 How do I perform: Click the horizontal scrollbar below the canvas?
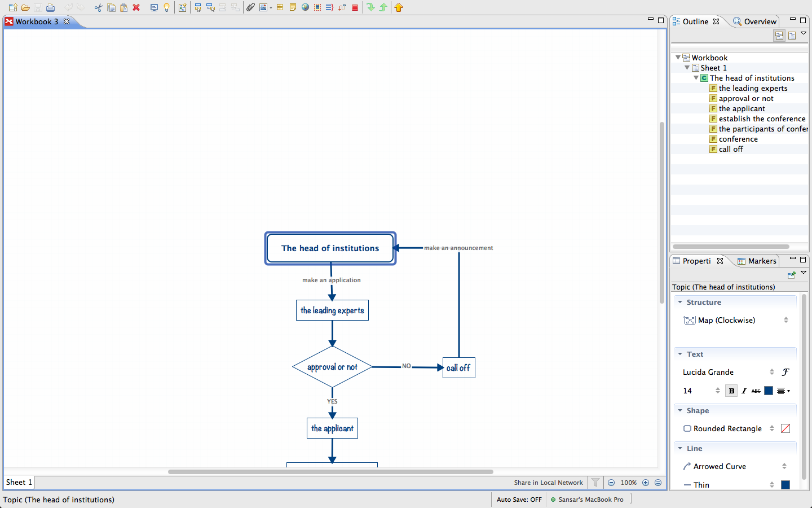(x=330, y=472)
